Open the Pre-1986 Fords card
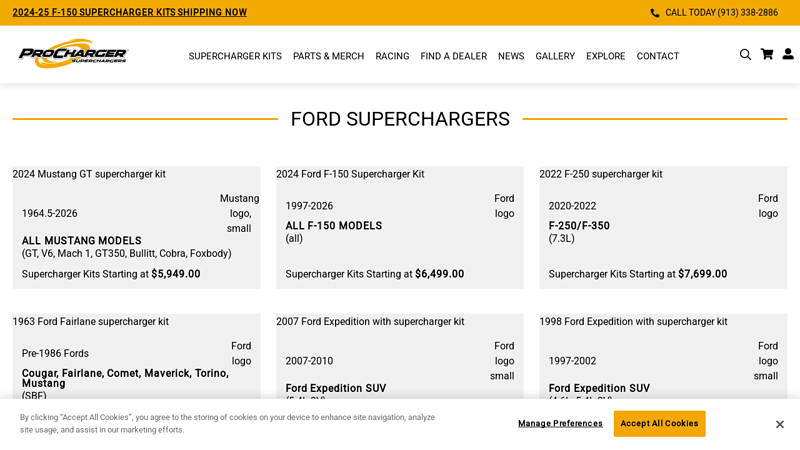 coord(136,357)
